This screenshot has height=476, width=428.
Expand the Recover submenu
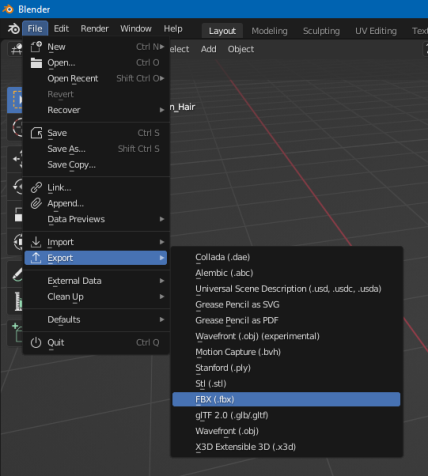96,110
